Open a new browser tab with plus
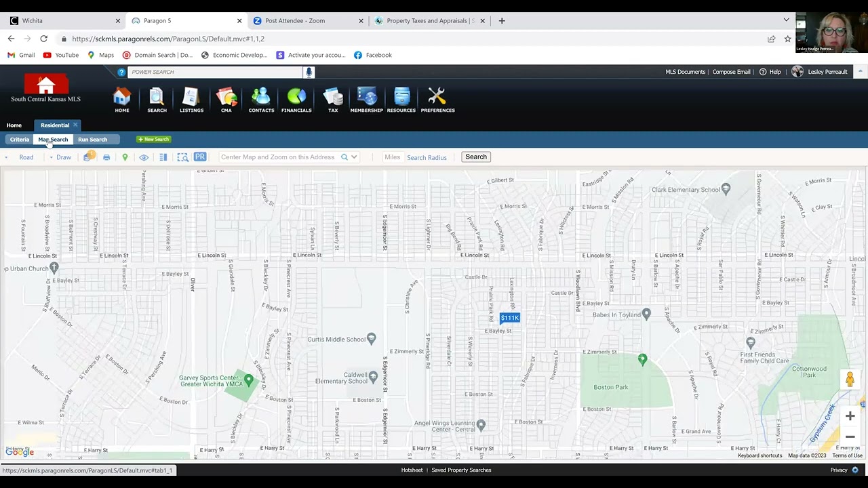Image resolution: width=868 pixels, height=488 pixels. 502,20
